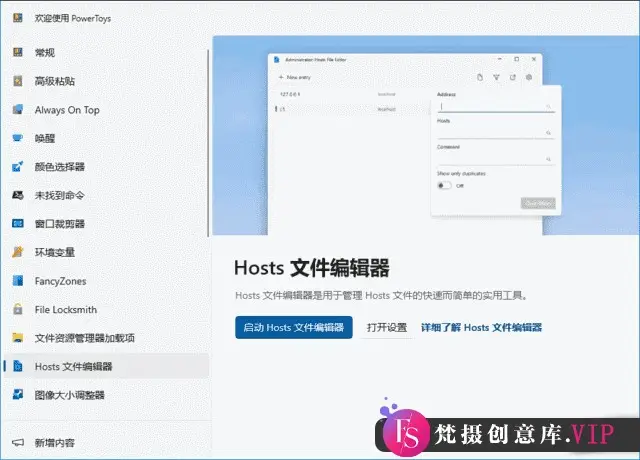The image size is (640, 460).
Task: Open 环境变量 module page
Action: click(106, 252)
